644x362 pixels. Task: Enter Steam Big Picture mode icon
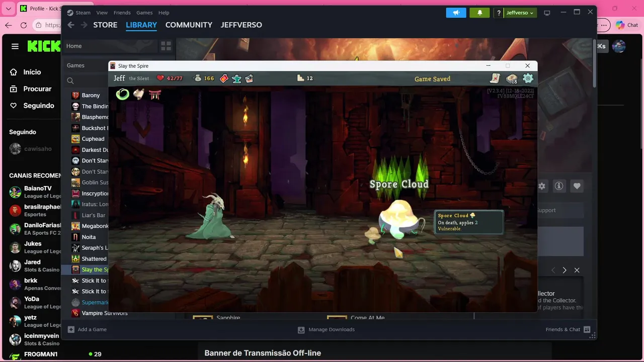(547, 13)
